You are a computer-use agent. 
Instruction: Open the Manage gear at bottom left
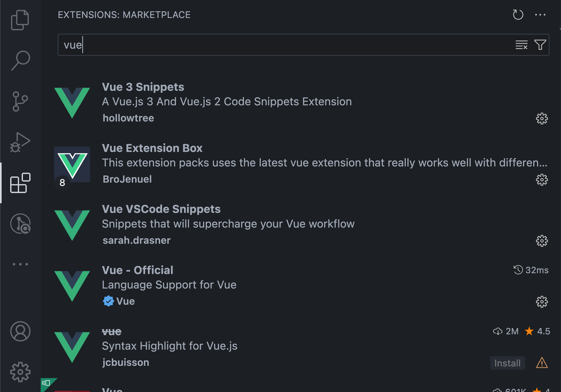(x=20, y=372)
